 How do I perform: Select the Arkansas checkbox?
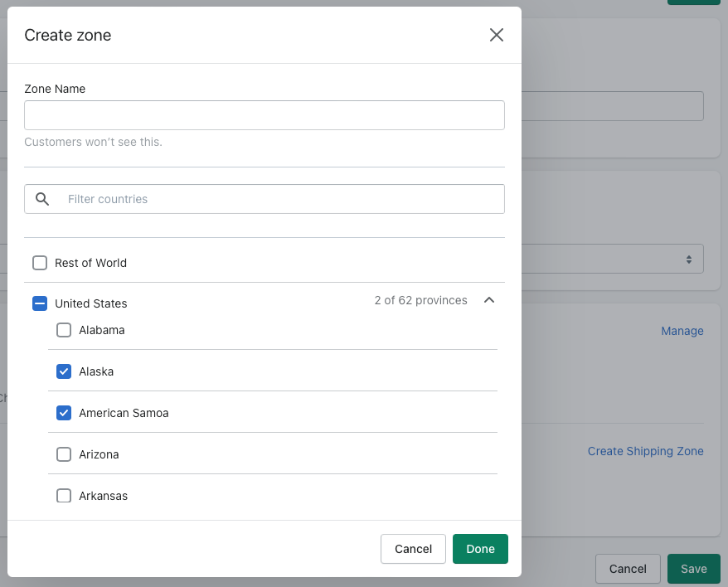tap(64, 496)
